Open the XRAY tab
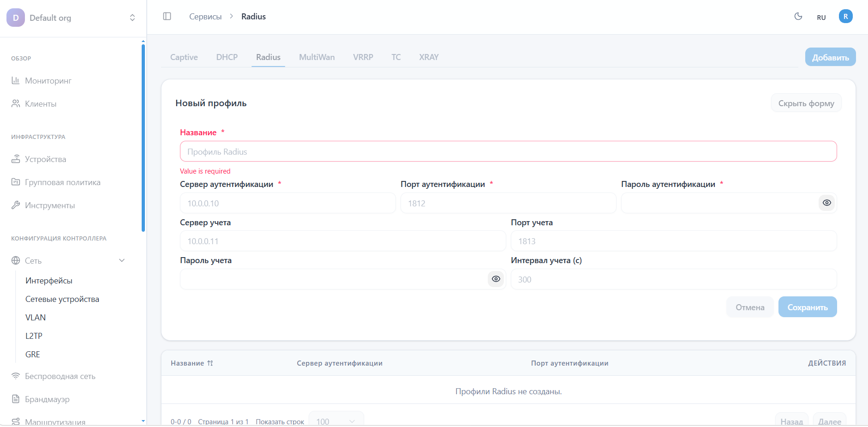Screen dimensions: 868x427 (429, 57)
